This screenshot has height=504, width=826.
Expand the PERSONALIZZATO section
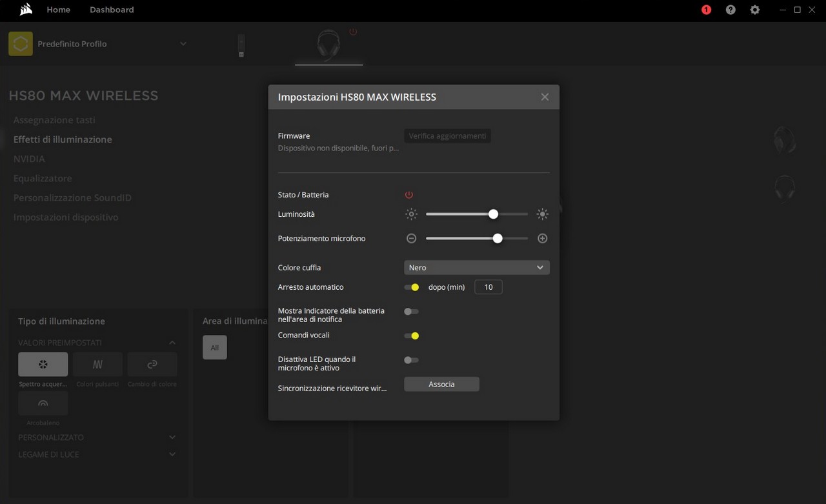click(172, 438)
